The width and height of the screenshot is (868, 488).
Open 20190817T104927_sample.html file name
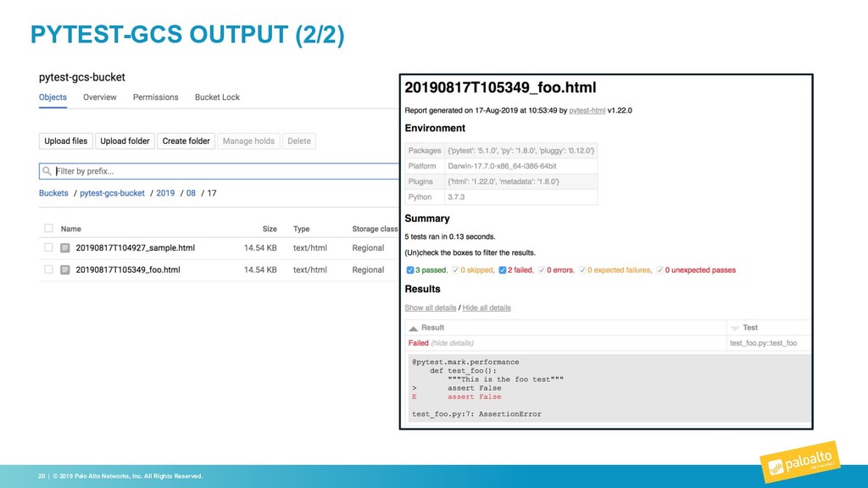coord(135,248)
